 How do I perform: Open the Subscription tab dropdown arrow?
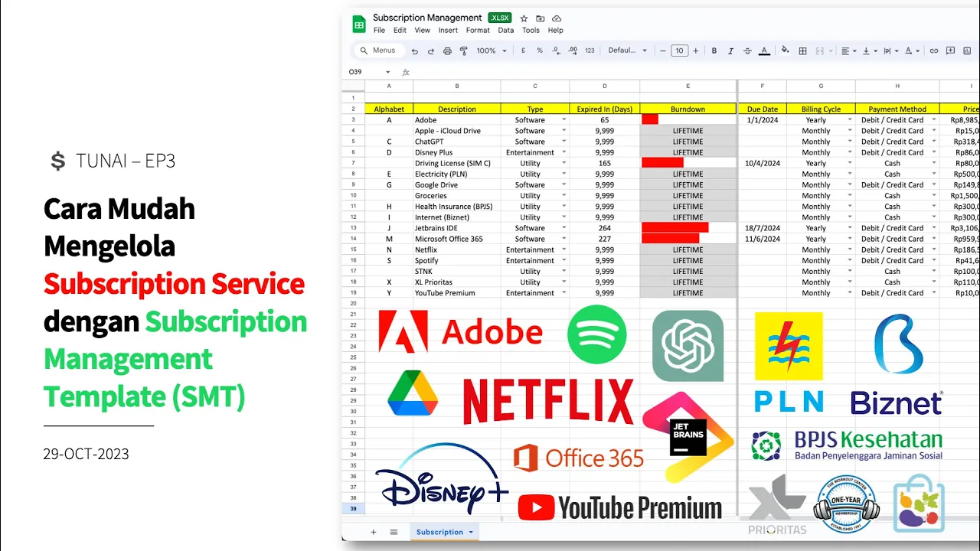coord(471,532)
